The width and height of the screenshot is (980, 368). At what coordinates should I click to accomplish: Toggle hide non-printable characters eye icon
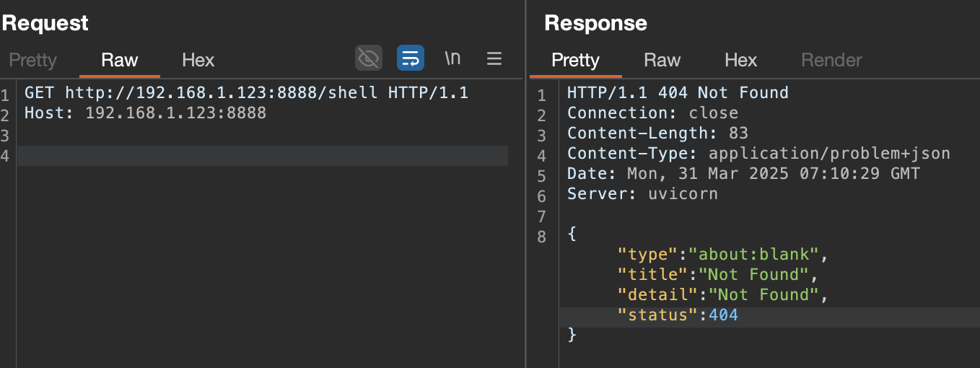pos(369,58)
